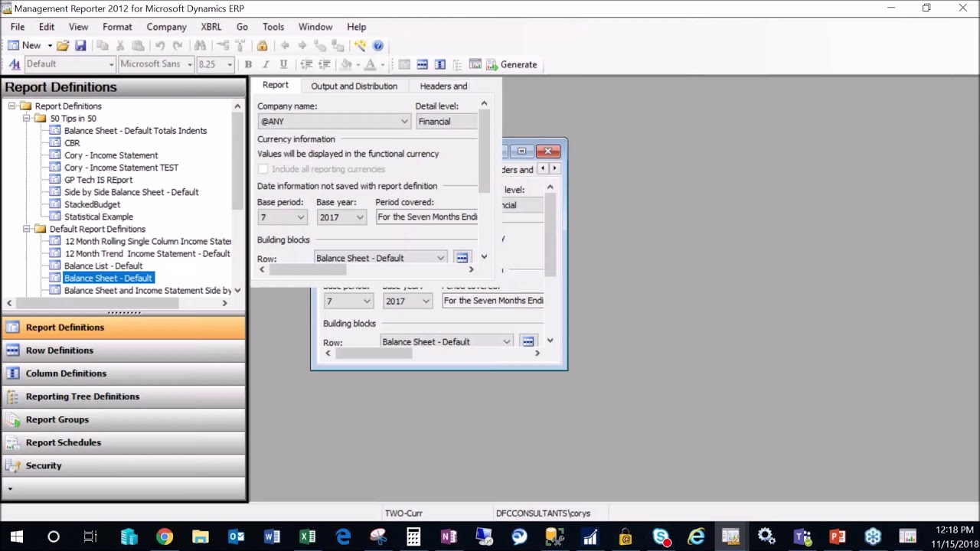Click the binoculars find icon

point(200,46)
